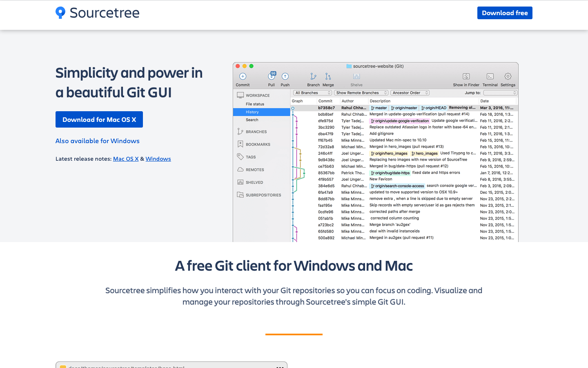Click the Sourcetree logo icon
Viewport: 588px width, 368px height.
click(x=60, y=13)
